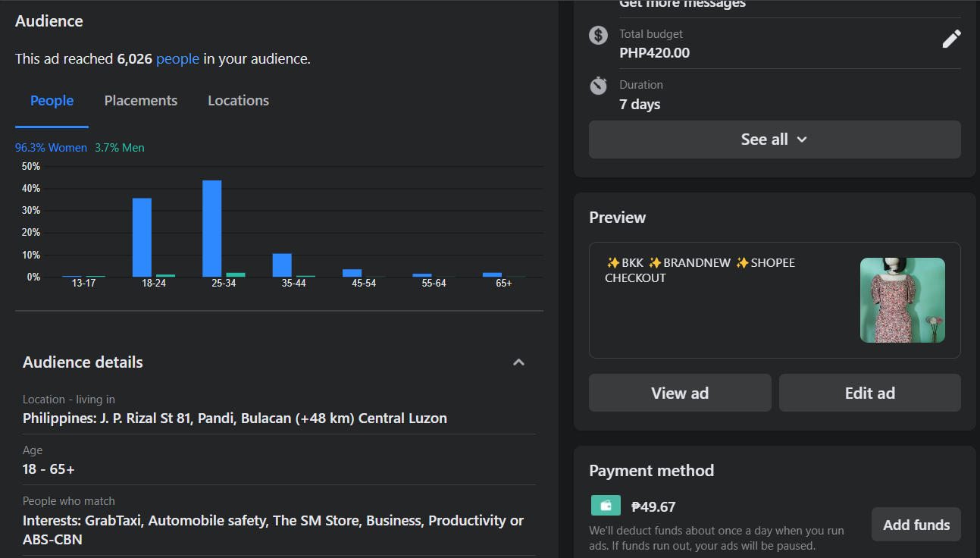Click the total budget dollar icon
This screenshot has height=558, width=980.
[x=599, y=35]
